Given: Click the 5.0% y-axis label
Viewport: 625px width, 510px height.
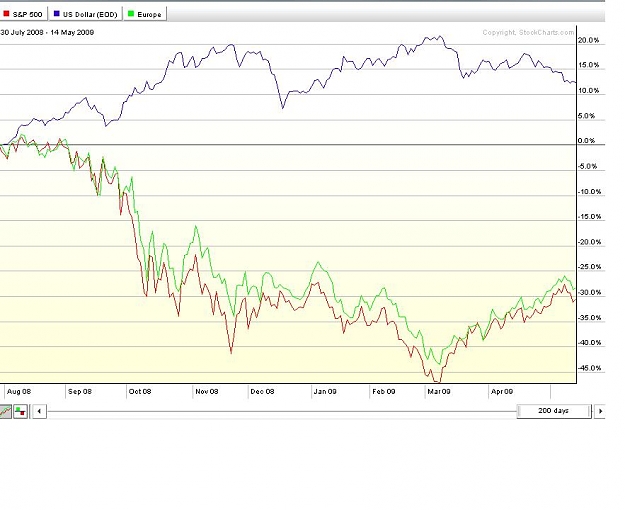Looking at the screenshot, I should (586, 116).
